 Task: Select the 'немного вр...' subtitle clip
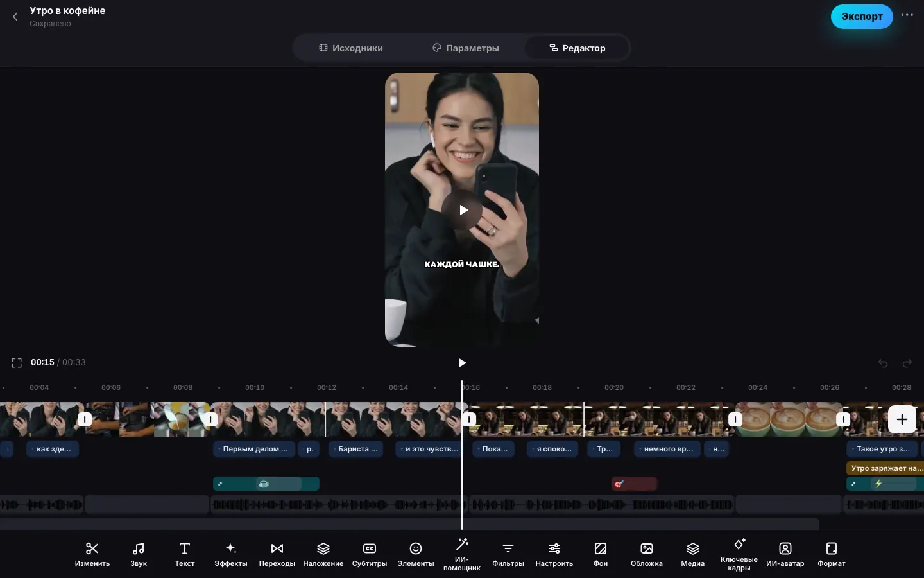point(667,449)
